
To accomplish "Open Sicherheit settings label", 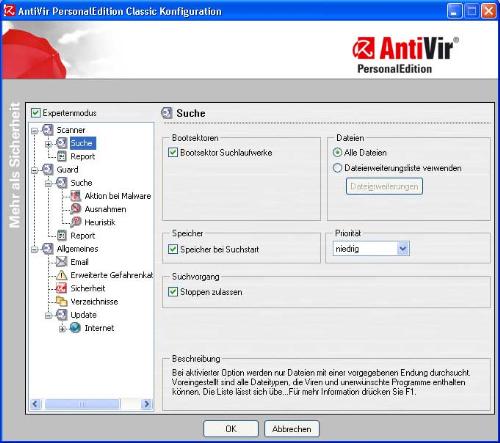I will tap(88, 288).
